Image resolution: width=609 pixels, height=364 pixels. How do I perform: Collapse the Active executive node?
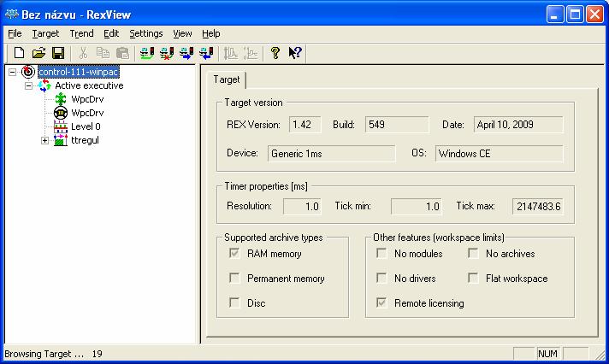click(29, 85)
